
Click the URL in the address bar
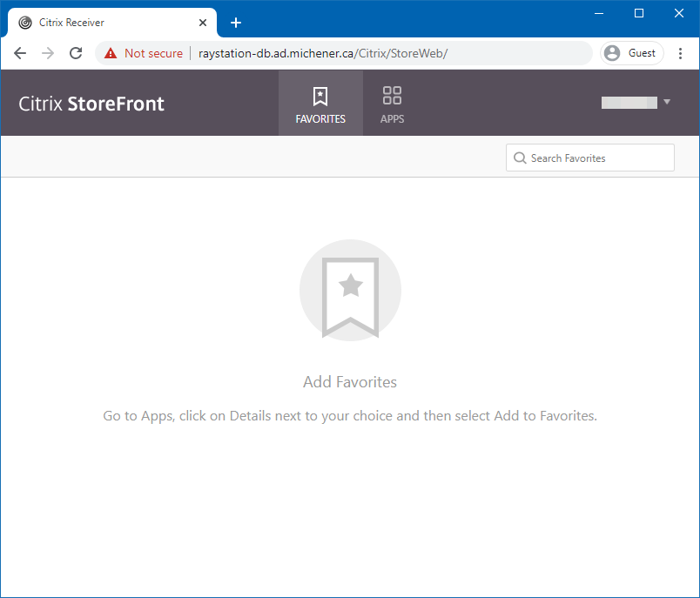[x=323, y=54]
